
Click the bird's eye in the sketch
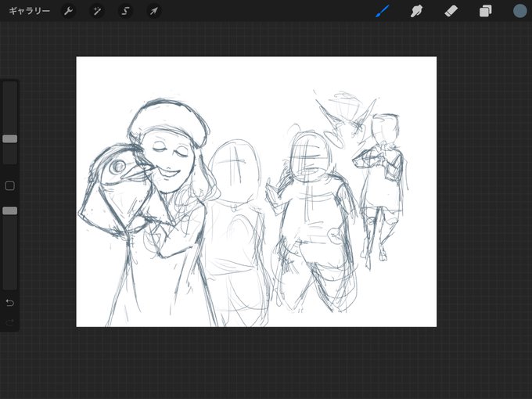click(x=118, y=166)
